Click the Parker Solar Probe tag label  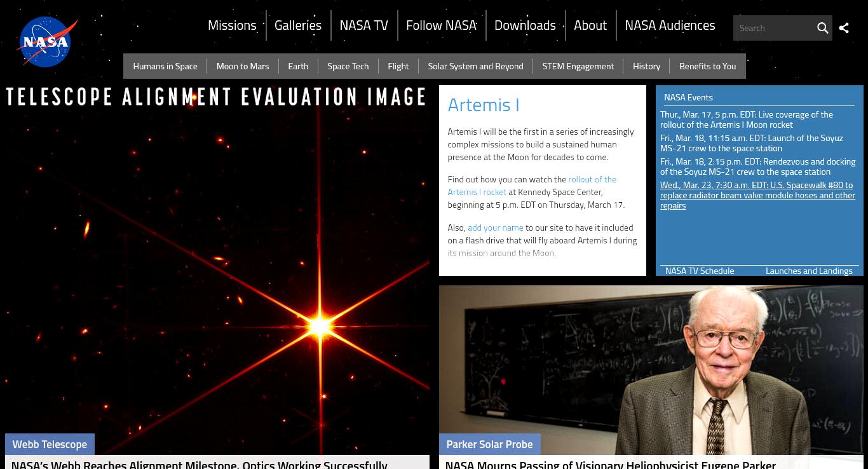tap(489, 444)
